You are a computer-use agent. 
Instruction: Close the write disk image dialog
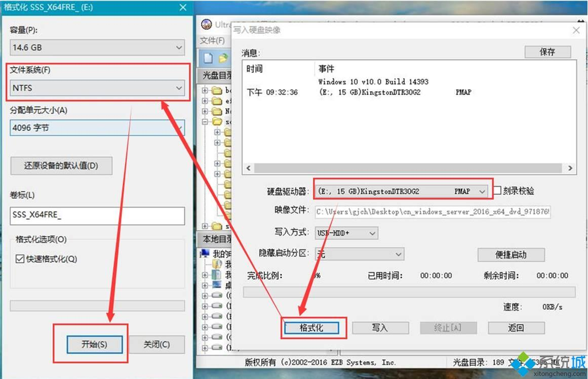point(576,30)
